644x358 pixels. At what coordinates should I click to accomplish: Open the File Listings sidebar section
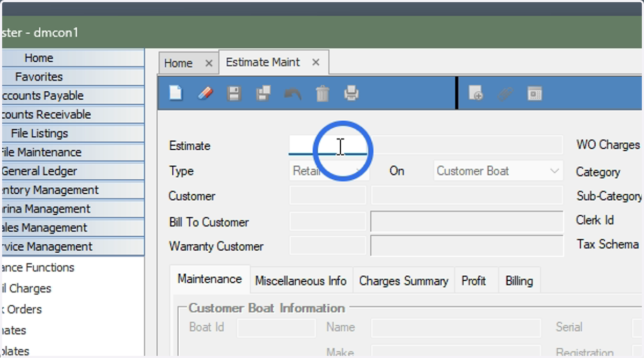tap(73, 133)
